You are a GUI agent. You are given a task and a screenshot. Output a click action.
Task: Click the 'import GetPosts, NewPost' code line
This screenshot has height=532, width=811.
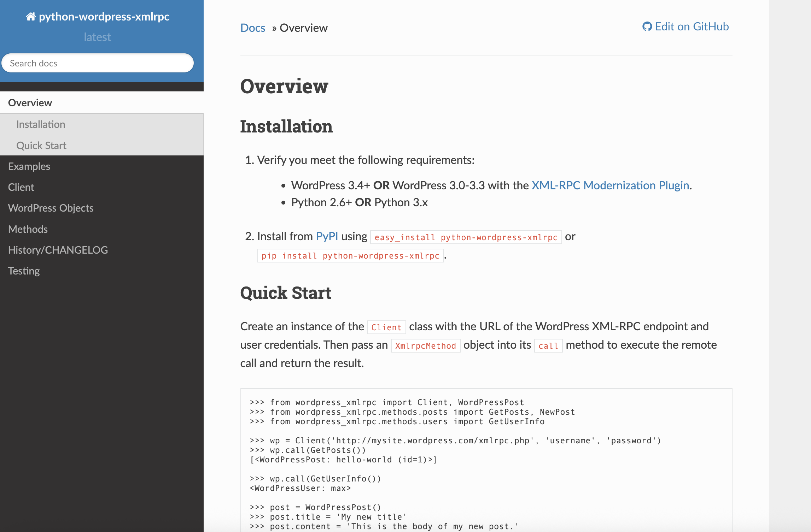(413, 412)
